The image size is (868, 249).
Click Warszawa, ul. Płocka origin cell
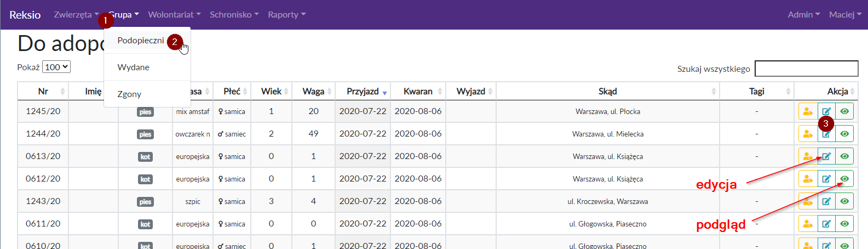pyautogui.click(x=608, y=111)
